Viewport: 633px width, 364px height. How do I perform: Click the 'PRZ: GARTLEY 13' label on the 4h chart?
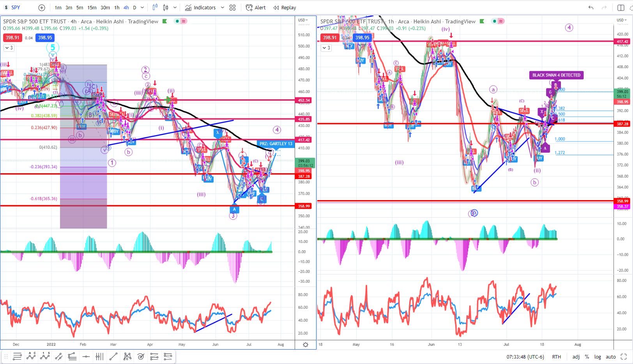tap(276, 144)
